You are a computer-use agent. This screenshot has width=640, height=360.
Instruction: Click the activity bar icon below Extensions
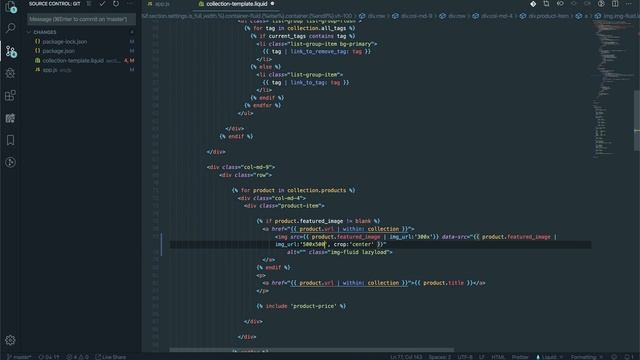(10, 118)
